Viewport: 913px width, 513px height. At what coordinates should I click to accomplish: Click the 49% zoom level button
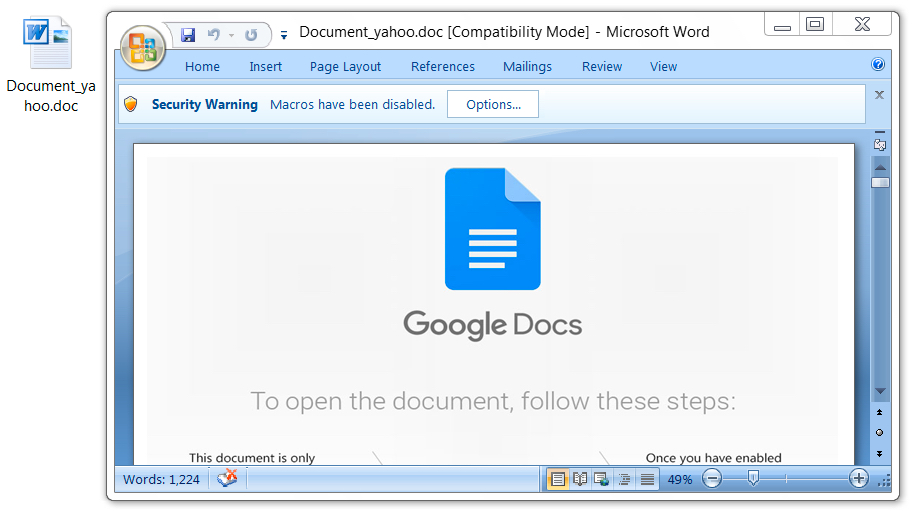(680, 480)
